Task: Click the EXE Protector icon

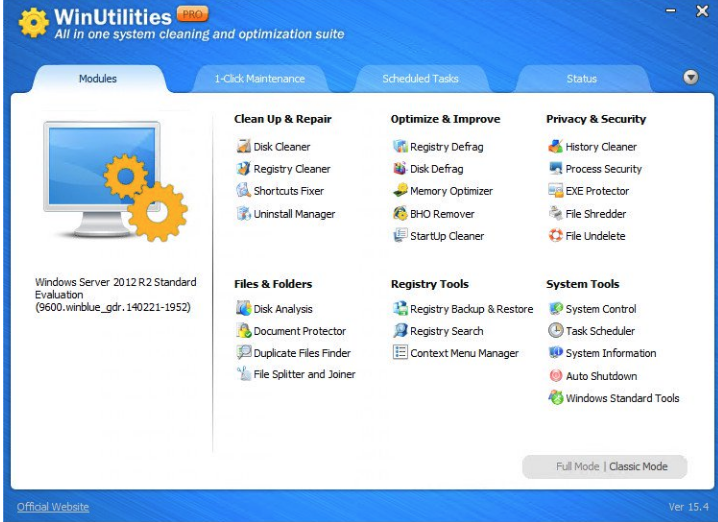Action: pos(555,190)
